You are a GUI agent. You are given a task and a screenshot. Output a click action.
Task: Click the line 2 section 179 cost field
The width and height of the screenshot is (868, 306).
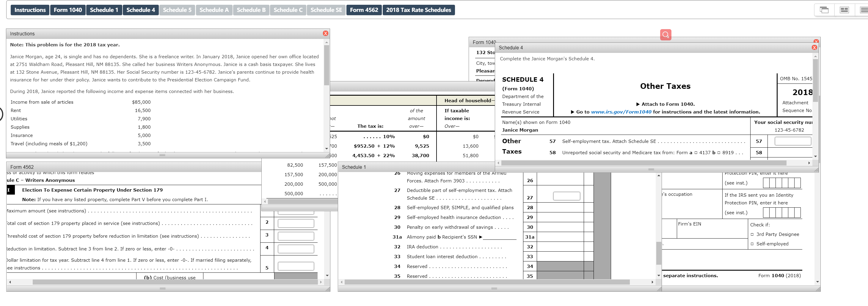click(296, 223)
